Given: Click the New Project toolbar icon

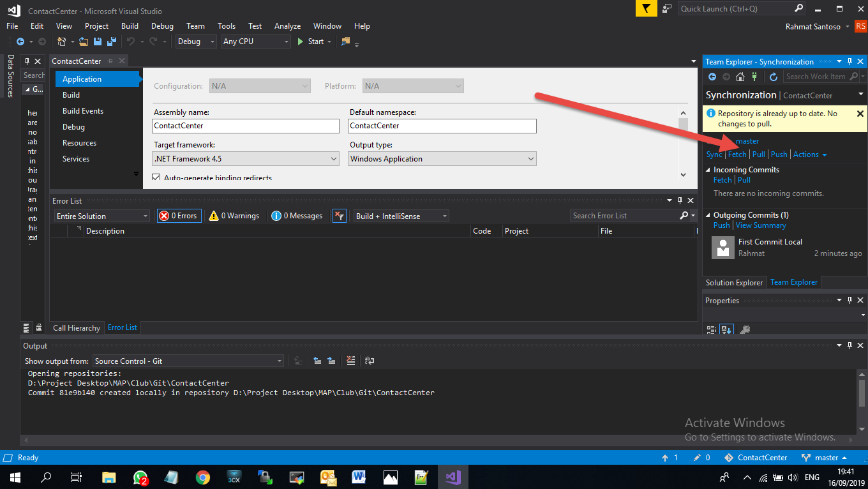Looking at the screenshot, I should click(x=61, y=41).
